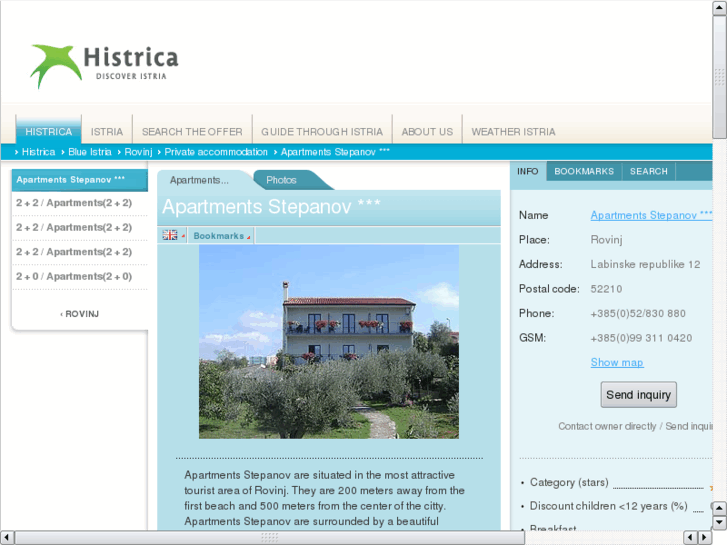Screen dimensions: 727x545
Task: Click the address Labinske republike 12
Action: tap(645, 264)
